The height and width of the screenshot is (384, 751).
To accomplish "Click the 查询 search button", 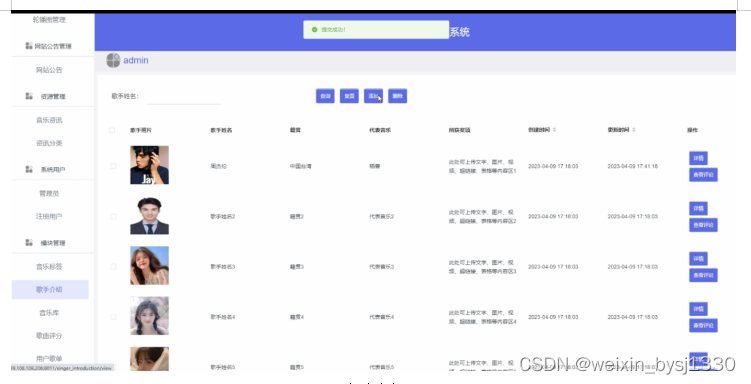I will click(x=325, y=96).
